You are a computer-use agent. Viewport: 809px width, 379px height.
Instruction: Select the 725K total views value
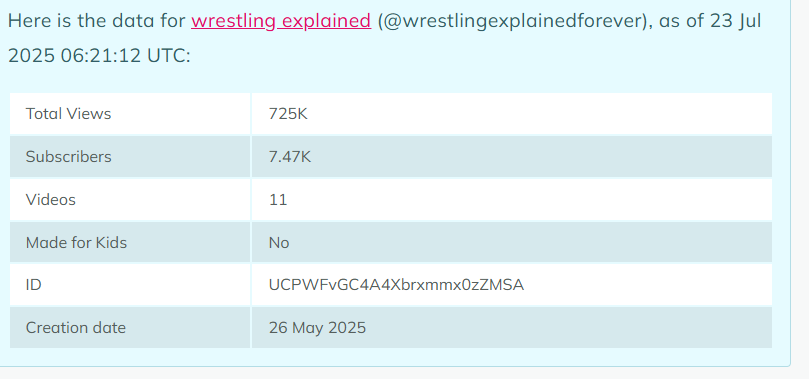(x=288, y=113)
